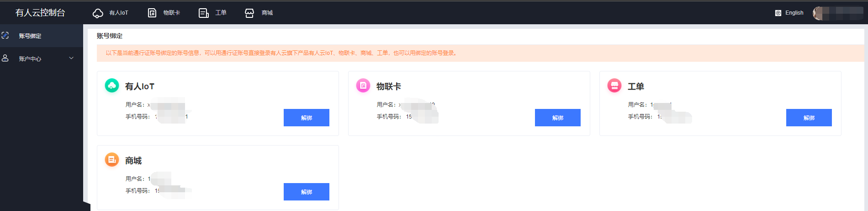868x211 pixels.
Task: Click the pink 物联卡 card icon
Action: point(363,86)
